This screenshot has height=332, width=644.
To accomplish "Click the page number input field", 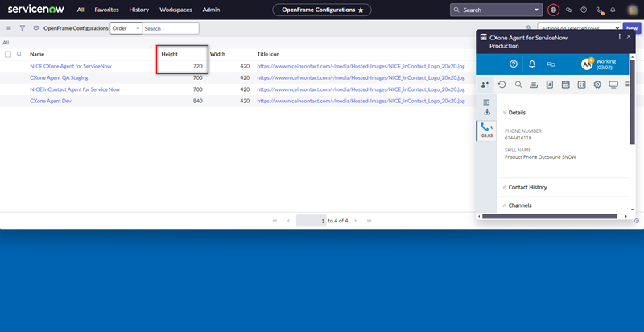I will (311, 221).
